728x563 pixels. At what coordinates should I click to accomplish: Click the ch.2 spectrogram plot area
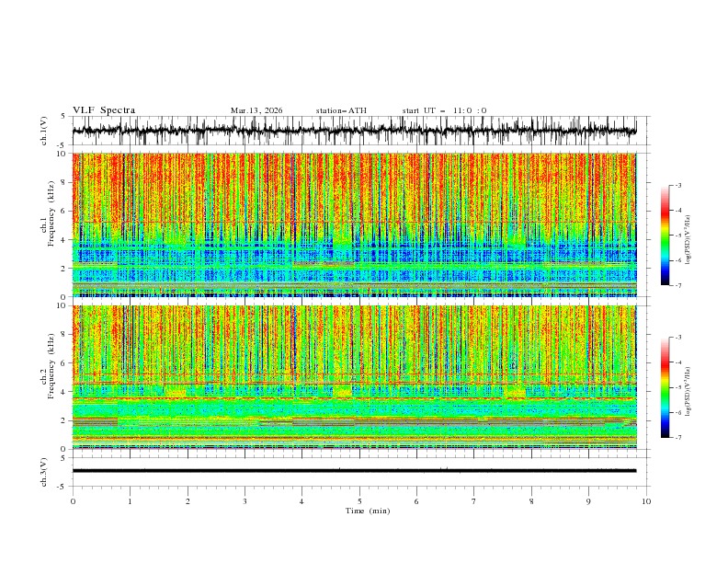tap(355, 377)
